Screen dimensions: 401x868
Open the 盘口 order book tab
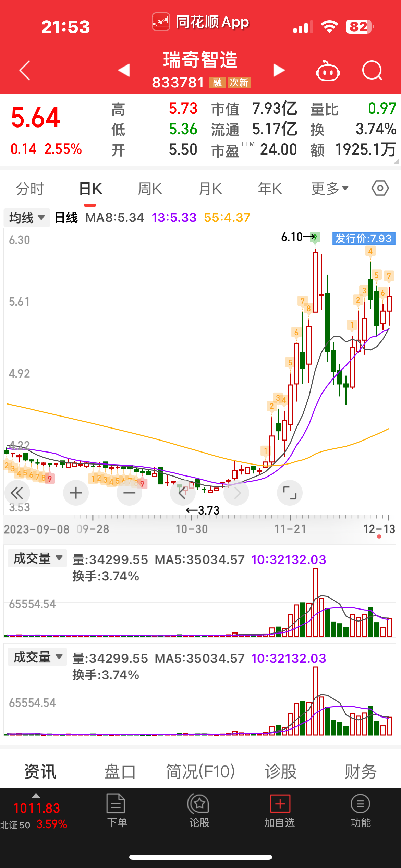pyautogui.click(x=120, y=772)
